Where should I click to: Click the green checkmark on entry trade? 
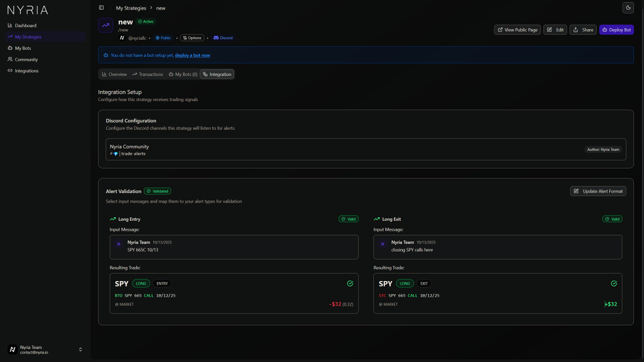pos(350,284)
